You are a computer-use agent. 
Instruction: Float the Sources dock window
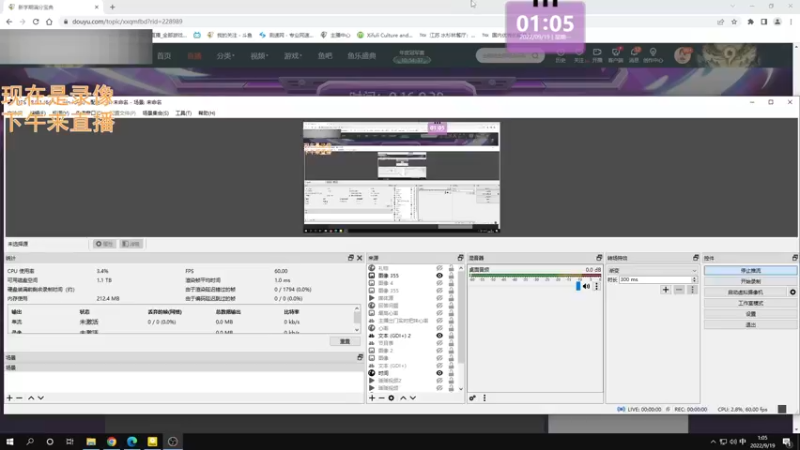tap(460, 258)
